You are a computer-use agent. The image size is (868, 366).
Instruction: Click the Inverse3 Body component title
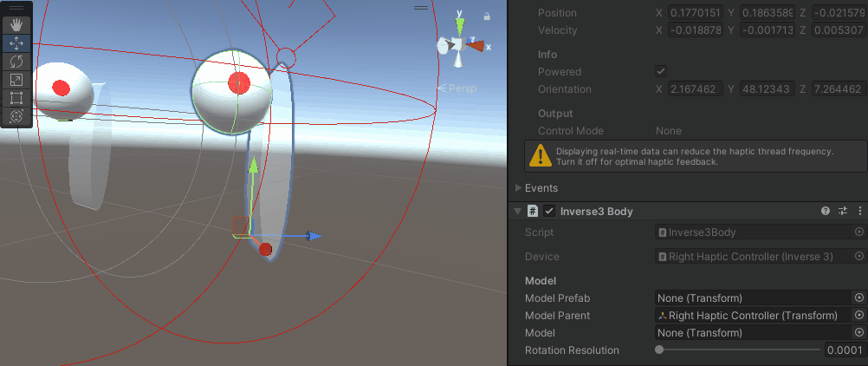[x=597, y=212]
